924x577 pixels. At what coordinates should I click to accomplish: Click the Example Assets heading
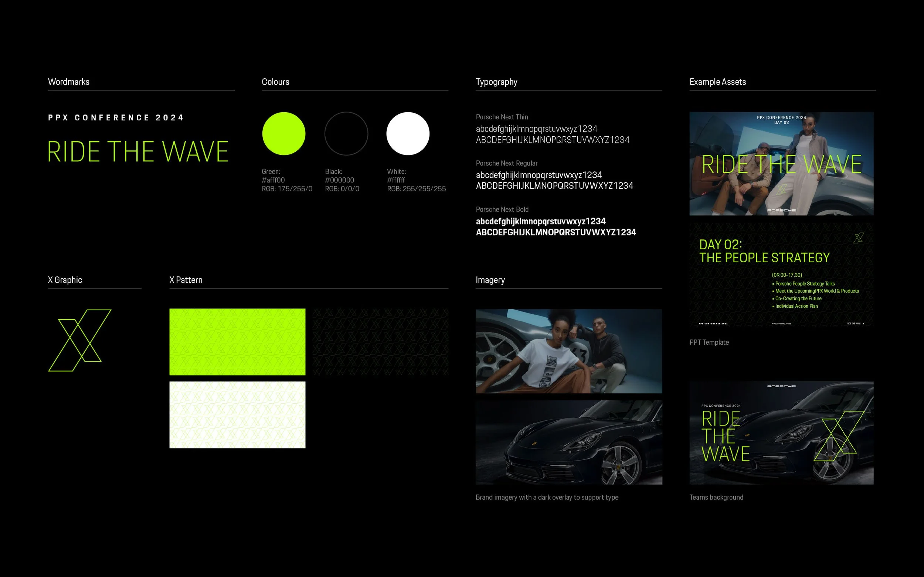(717, 82)
